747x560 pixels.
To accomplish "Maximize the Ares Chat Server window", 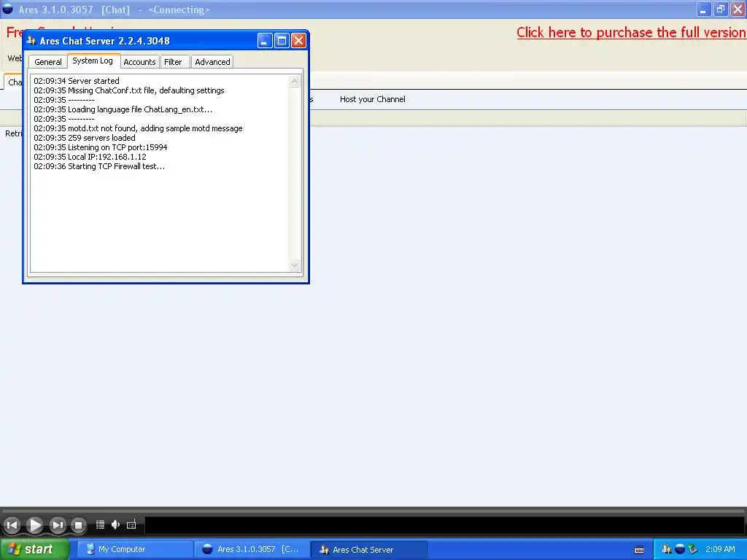I will click(x=282, y=41).
